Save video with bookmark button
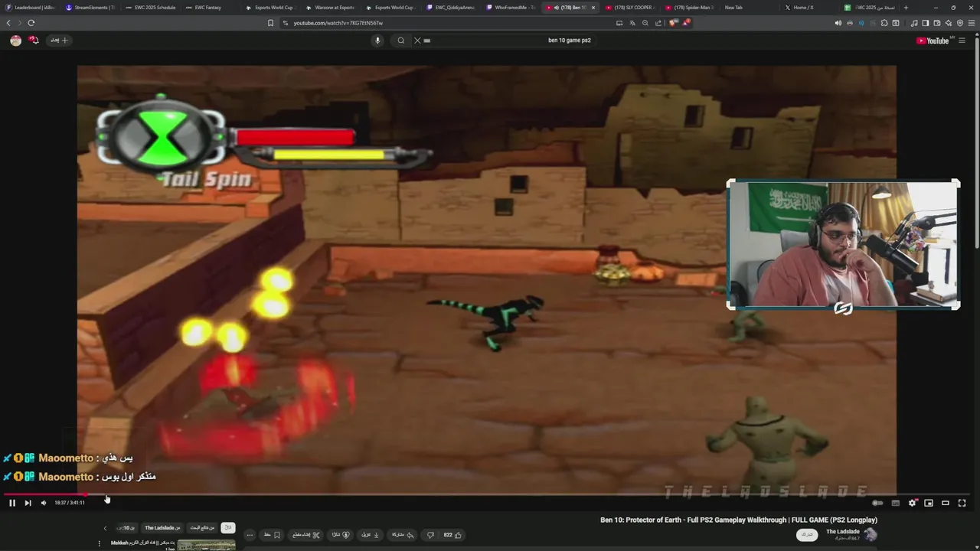 [x=271, y=535]
